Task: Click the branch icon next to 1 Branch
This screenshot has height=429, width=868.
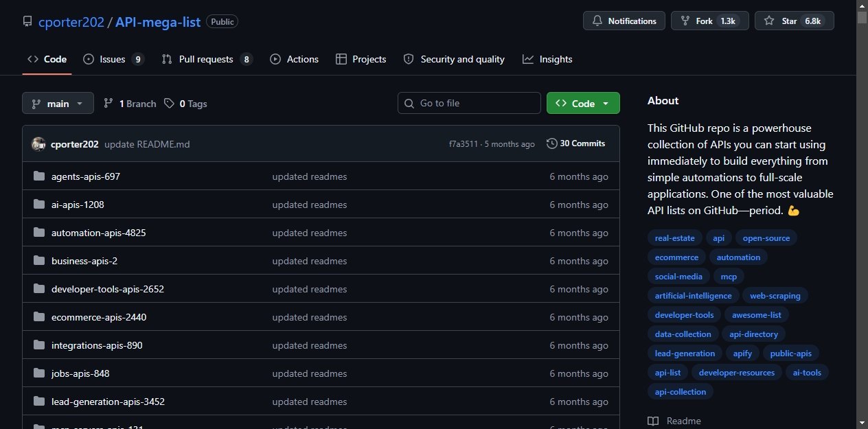Action: (x=108, y=104)
